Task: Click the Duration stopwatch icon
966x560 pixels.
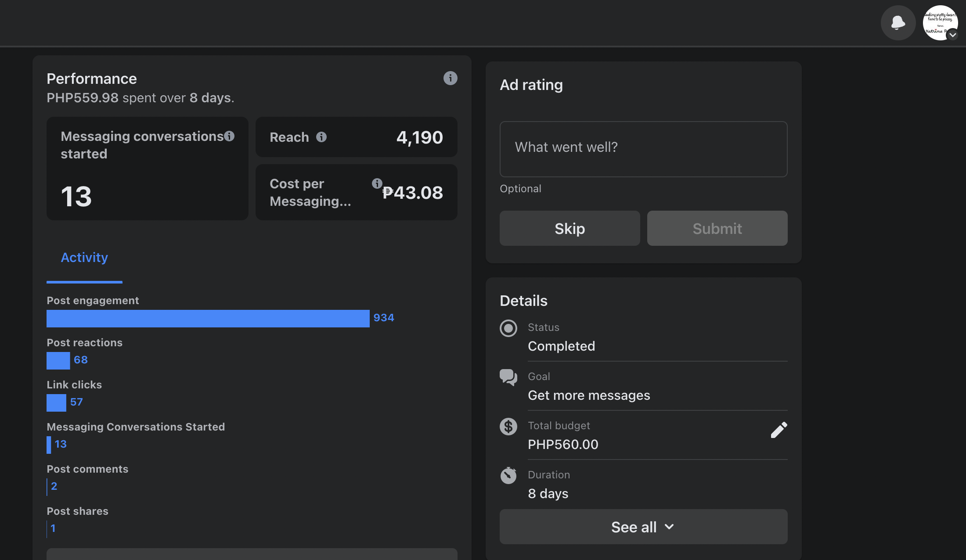Action: pos(508,475)
